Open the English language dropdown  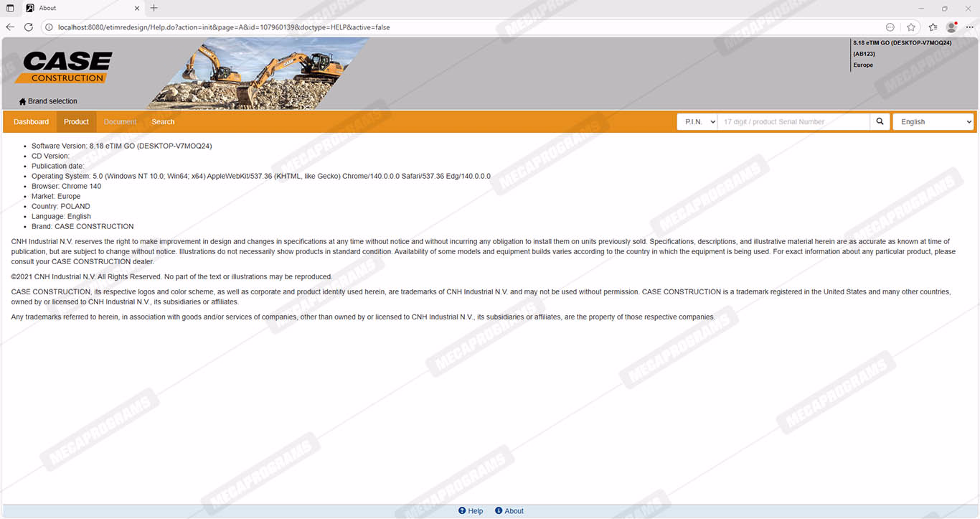(933, 122)
